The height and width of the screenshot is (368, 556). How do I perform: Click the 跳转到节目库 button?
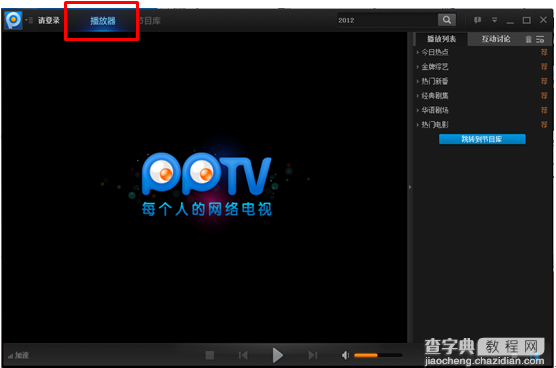click(482, 139)
